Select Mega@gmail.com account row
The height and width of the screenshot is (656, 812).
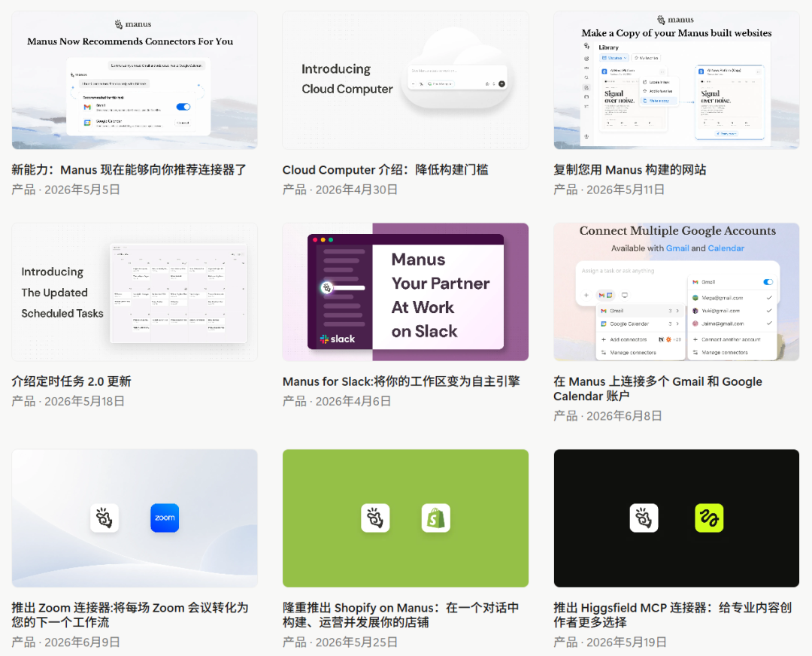pyautogui.click(x=732, y=298)
